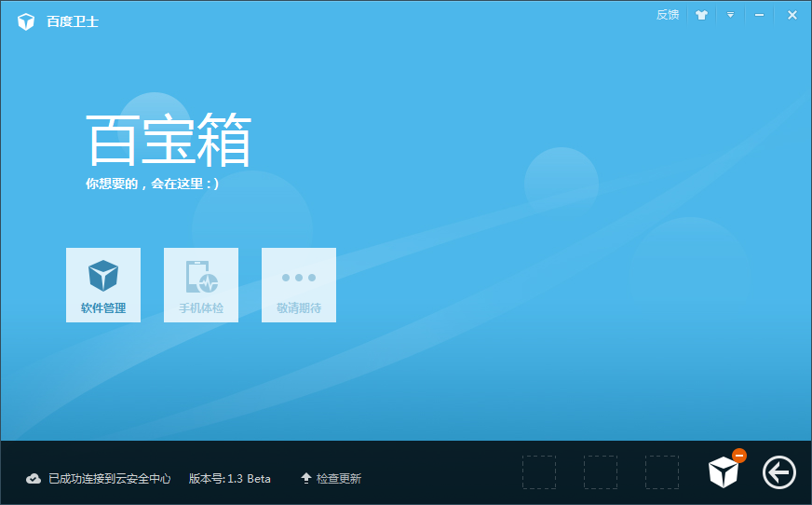Click the 版本号: 1.3 Beta label

click(x=230, y=479)
